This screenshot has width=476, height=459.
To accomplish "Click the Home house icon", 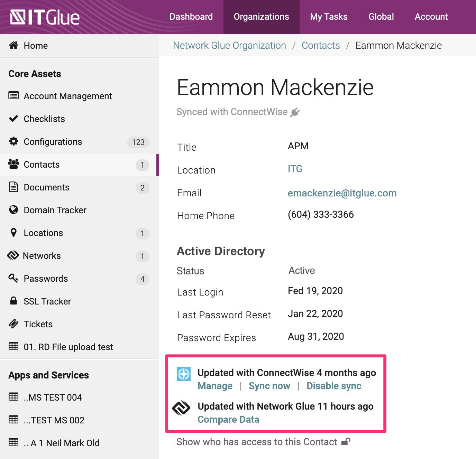I will 13,45.
